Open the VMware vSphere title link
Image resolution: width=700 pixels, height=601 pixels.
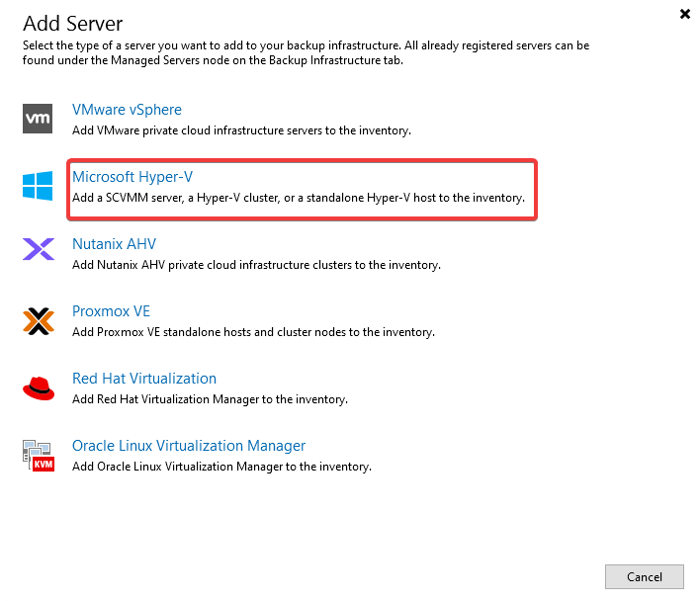127,110
